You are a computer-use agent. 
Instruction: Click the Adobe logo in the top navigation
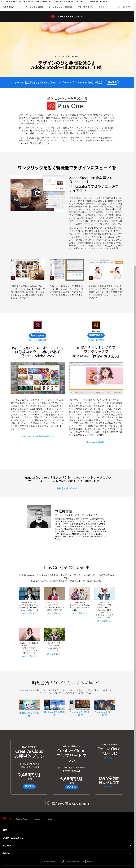pyautogui.click(x=8, y=7)
